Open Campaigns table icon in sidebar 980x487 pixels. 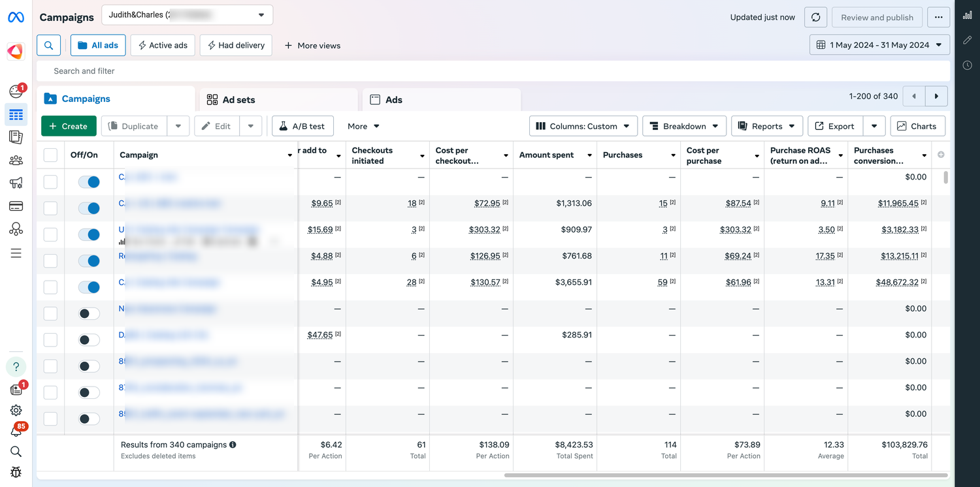pos(16,115)
